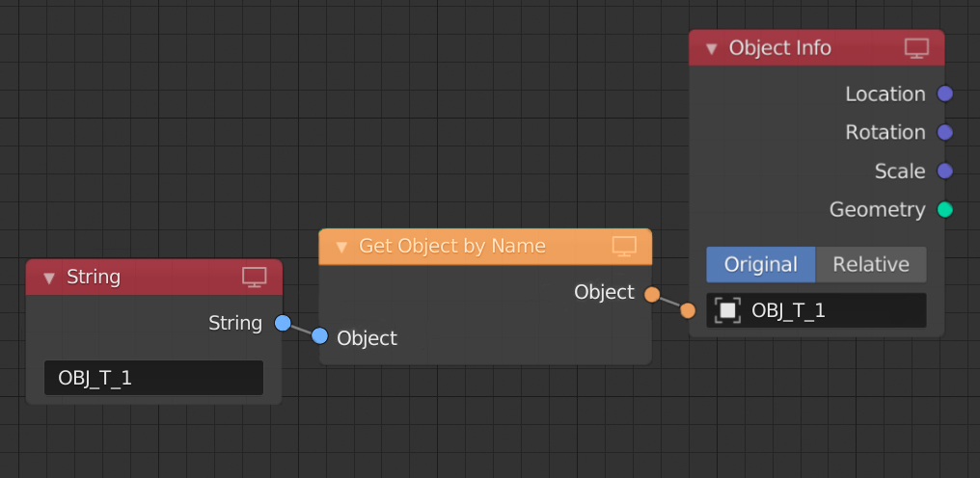
Task: Click Object Info orange object input socket
Action: (688, 310)
